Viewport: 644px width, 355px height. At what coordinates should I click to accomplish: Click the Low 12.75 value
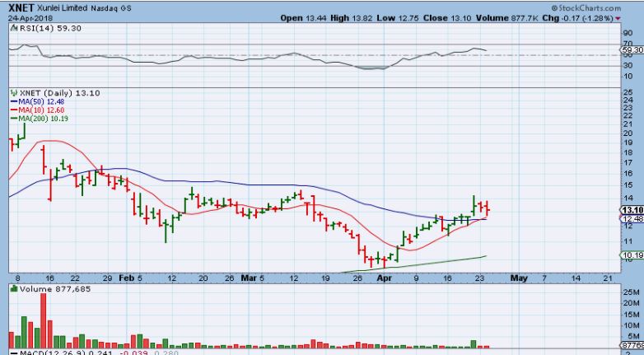click(x=397, y=18)
